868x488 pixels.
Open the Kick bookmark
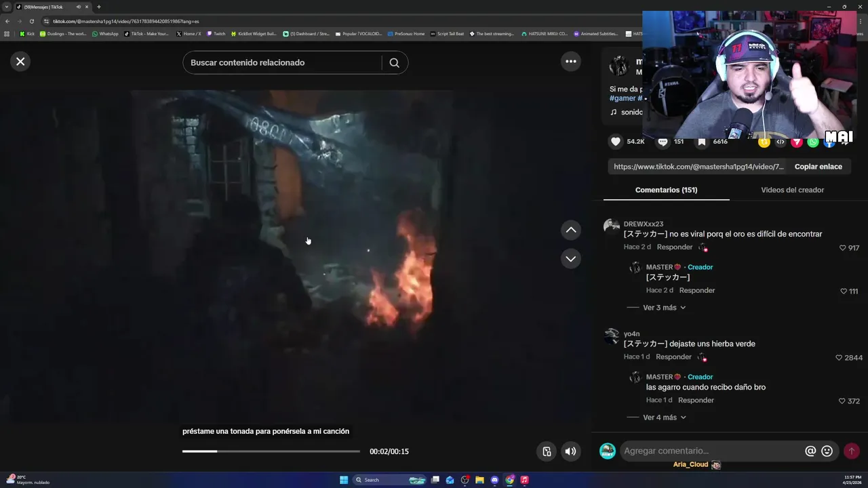pyautogui.click(x=27, y=33)
